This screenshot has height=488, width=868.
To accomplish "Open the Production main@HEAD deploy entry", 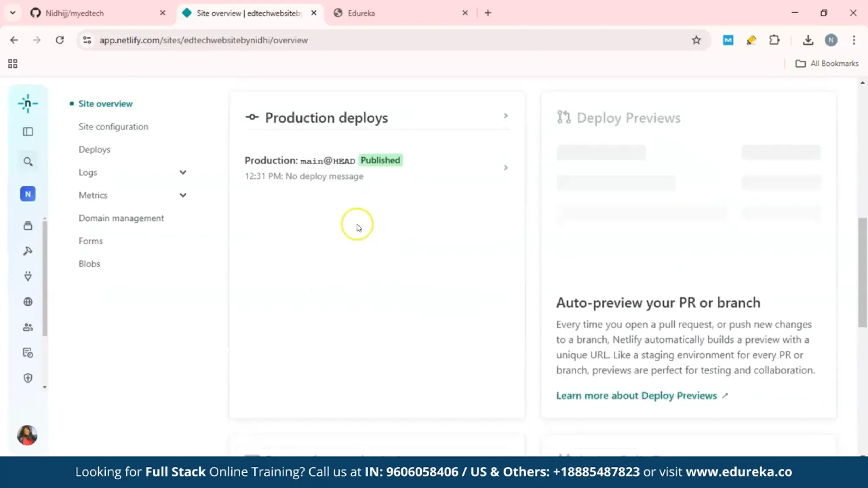I will [376, 168].
